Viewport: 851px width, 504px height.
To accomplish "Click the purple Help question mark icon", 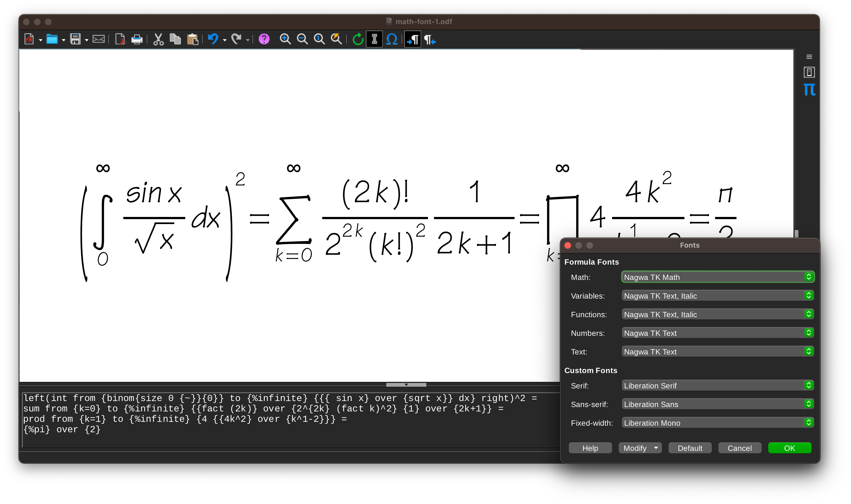I will pos(264,40).
